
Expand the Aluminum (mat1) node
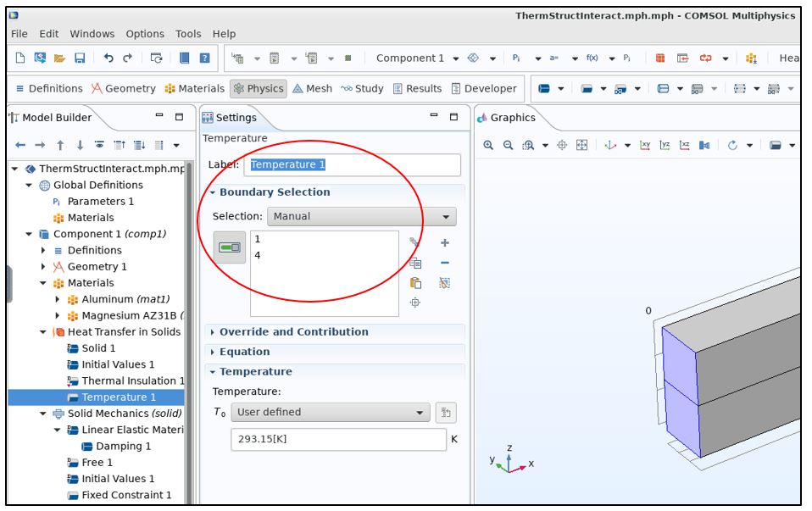(x=58, y=300)
